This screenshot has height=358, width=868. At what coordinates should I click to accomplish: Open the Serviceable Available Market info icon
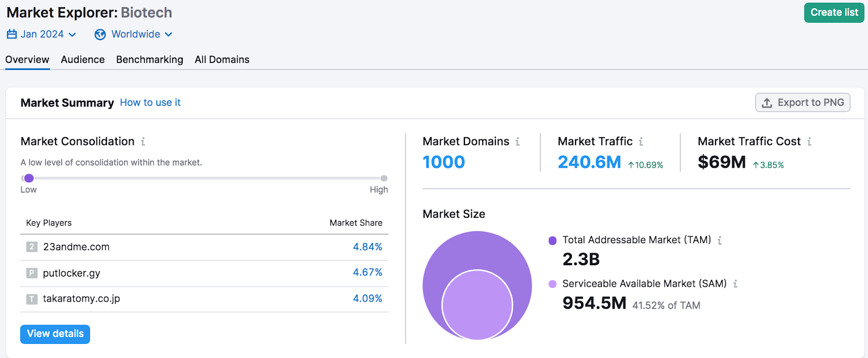pos(735,284)
